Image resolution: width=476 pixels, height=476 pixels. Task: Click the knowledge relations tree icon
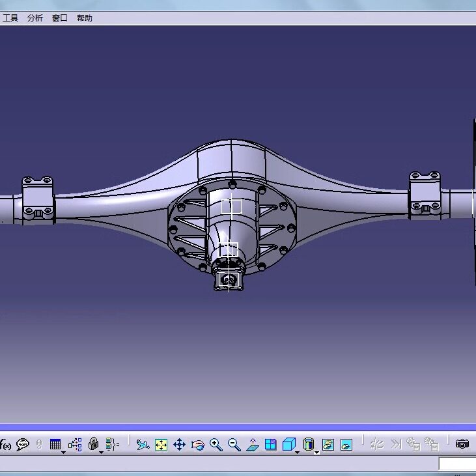[x=75, y=445]
